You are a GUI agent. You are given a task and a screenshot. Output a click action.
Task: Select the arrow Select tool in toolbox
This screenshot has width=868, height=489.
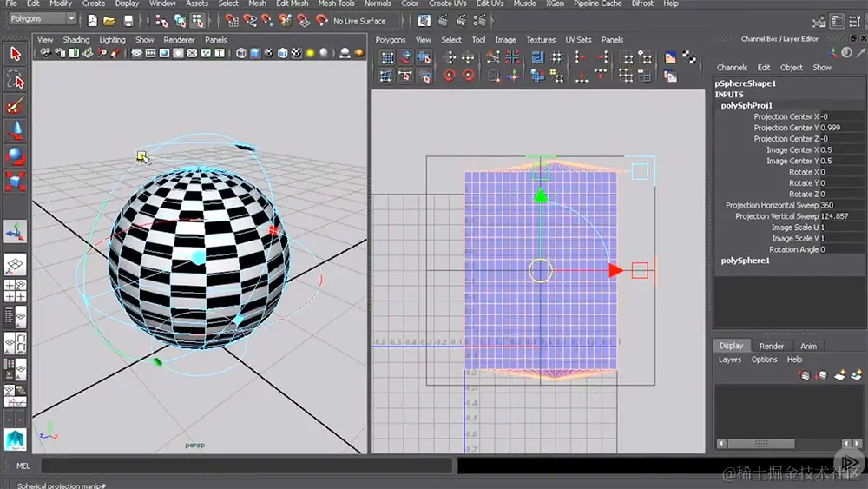click(x=15, y=54)
